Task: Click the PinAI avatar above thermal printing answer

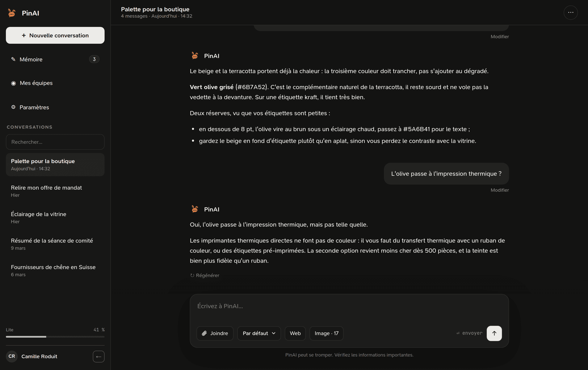Action: (x=195, y=209)
